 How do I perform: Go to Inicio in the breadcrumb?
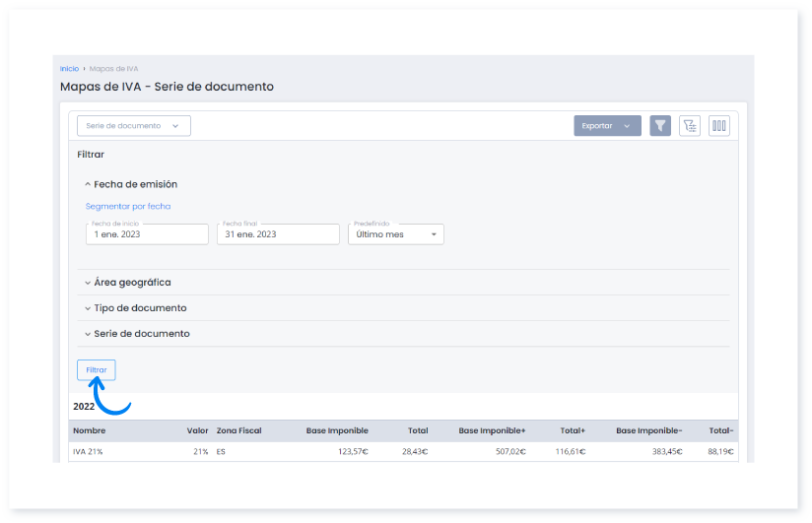click(x=69, y=69)
